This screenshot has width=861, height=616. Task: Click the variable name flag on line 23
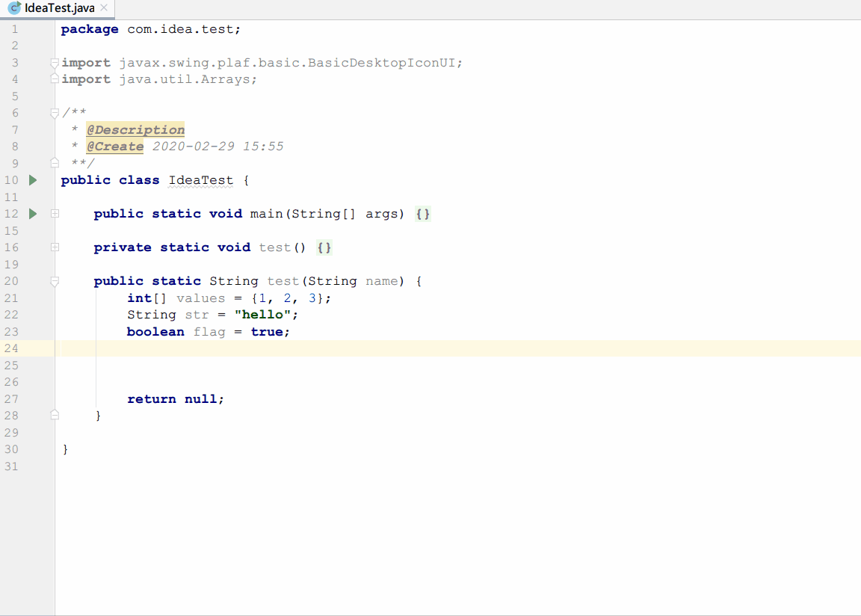pyautogui.click(x=209, y=332)
